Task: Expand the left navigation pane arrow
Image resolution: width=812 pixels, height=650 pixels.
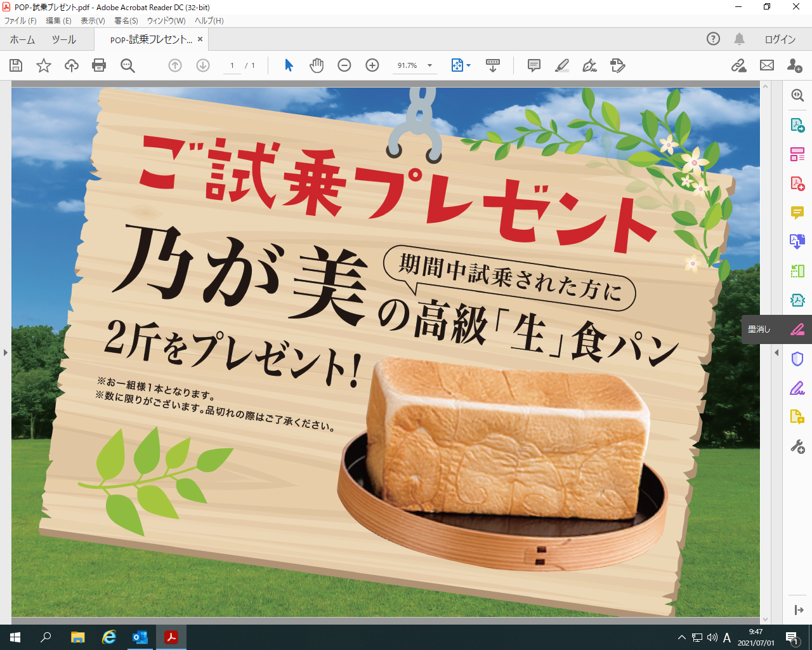Action: click(x=6, y=352)
